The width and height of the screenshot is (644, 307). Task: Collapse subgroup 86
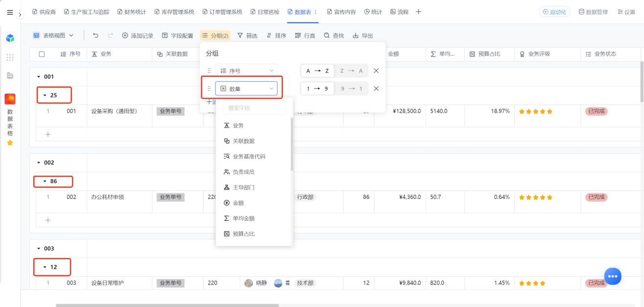(x=45, y=181)
